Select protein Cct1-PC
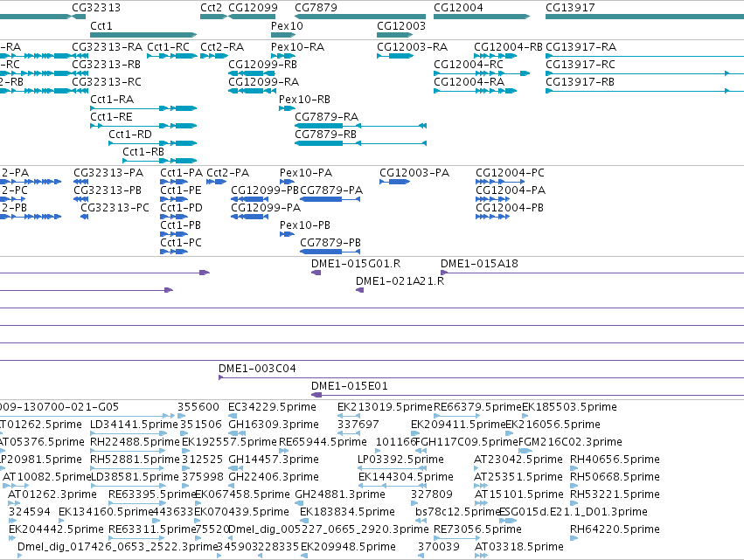The image size is (744, 560). [174, 252]
